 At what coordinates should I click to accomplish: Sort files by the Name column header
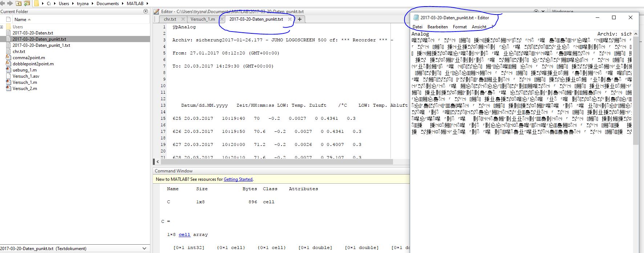20,20
